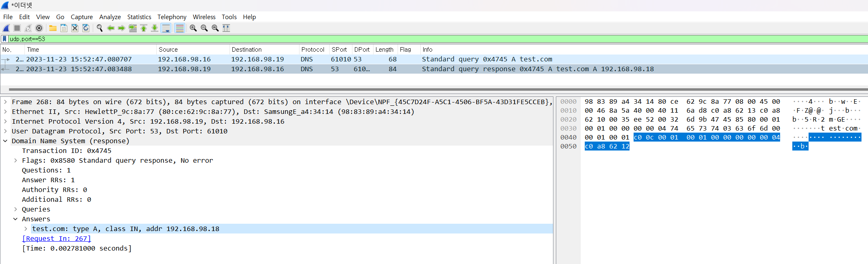Click the packet list horizontal scrollbar
This screenshot has height=264, width=868.
coord(438,89)
